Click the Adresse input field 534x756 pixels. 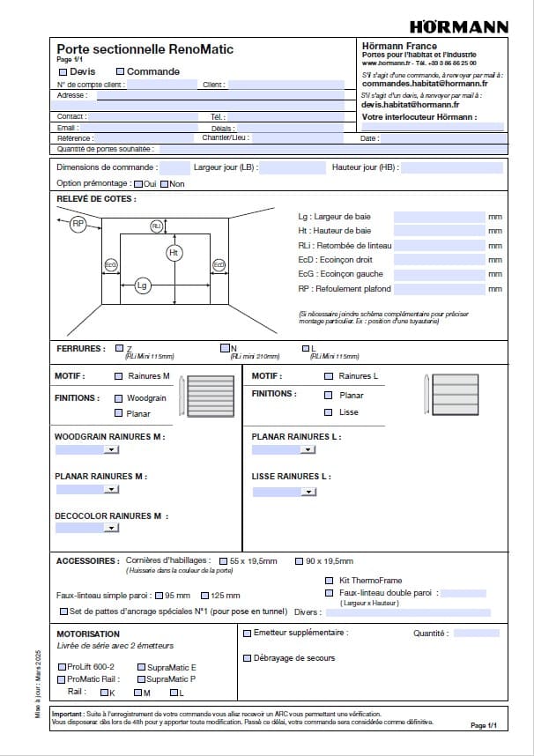[216, 95]
